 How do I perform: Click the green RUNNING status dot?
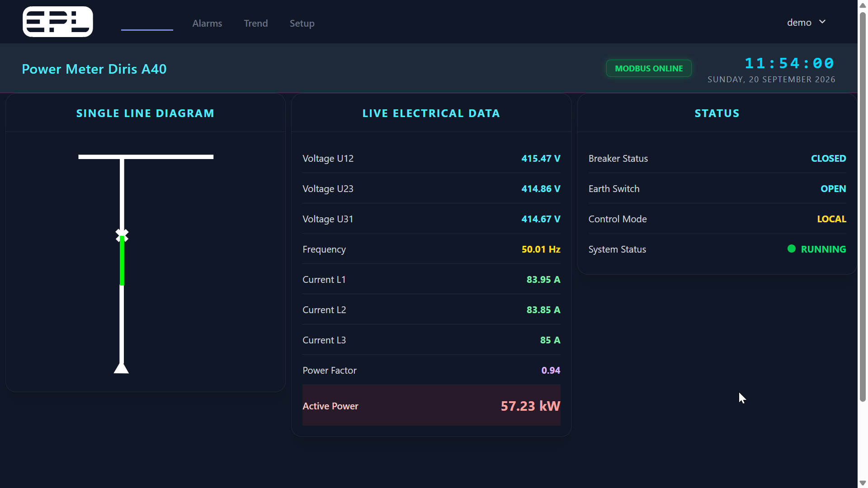coord(791,249)
